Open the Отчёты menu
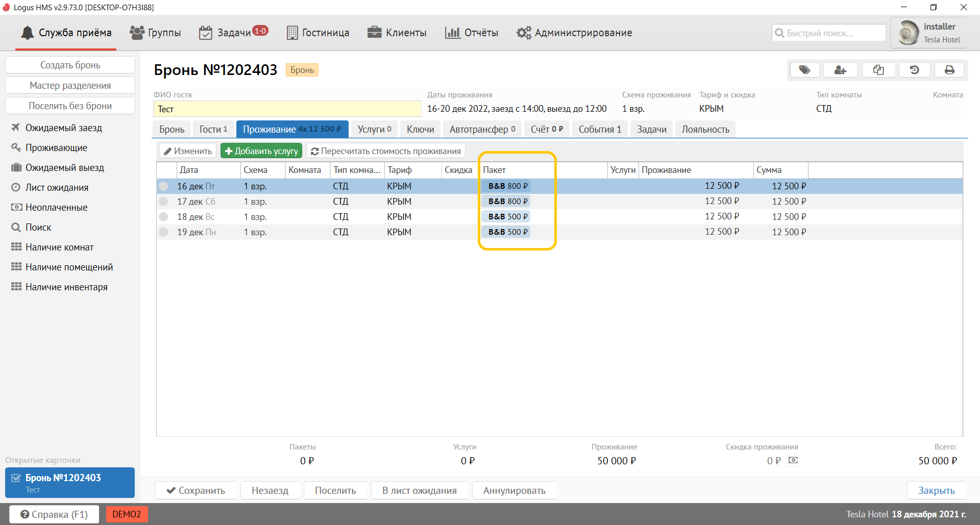980x525 pixels. (472, 33)
